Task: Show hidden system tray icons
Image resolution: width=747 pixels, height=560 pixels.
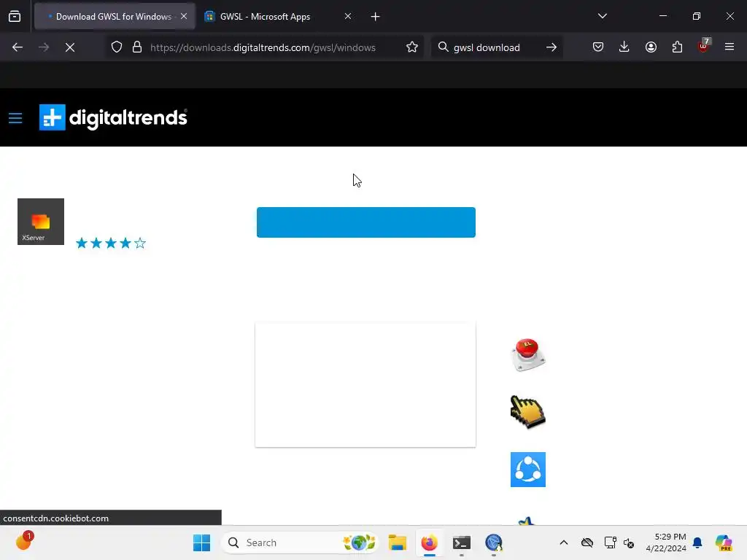Action: [564, 542]
